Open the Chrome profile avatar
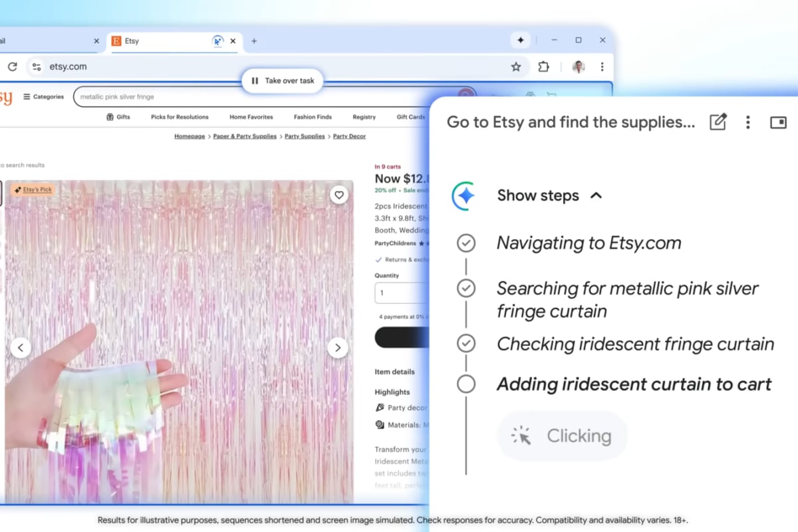 pyautogui.click(x=579, y=66)
